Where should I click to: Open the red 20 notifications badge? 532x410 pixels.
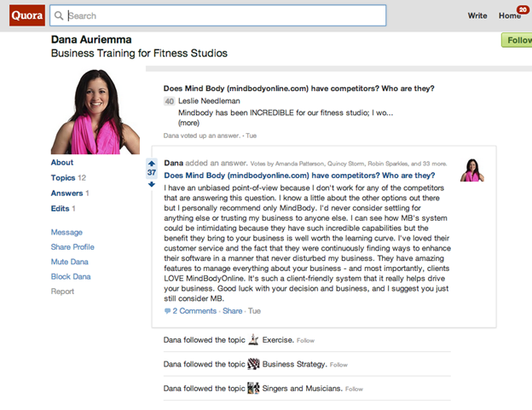[x=523, y=9]
